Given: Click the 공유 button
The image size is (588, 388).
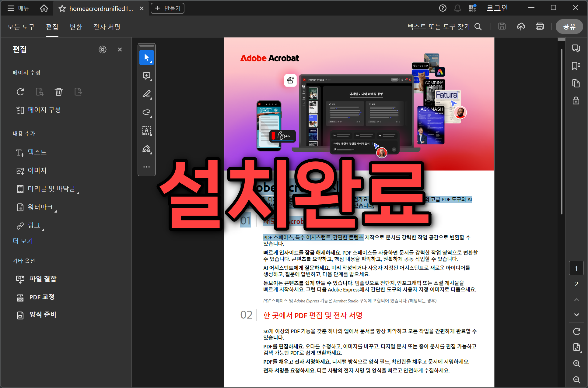Looking at the screenshot, I should coord(569,27).
